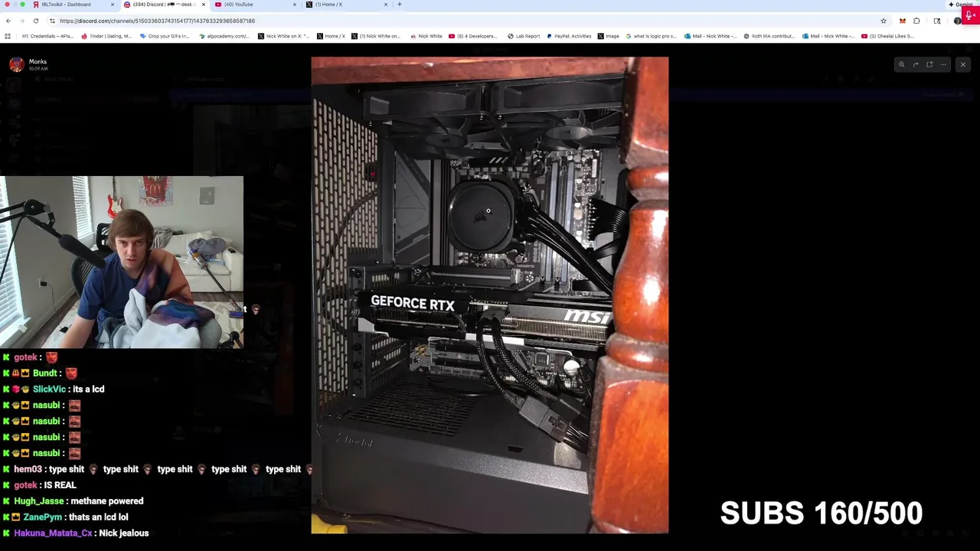Forward the image with arrow icon
Viewport: 980px width, 551px height.
pos(916,64)
